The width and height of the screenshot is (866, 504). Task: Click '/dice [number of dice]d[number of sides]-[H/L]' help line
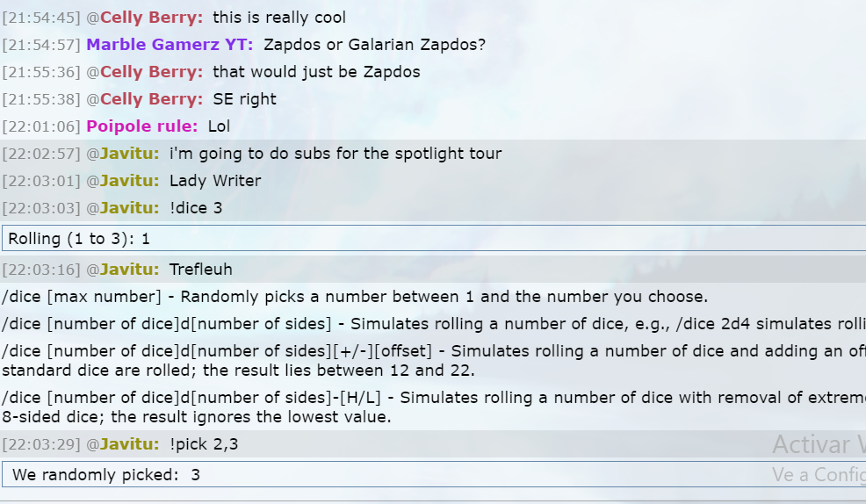tap(434, 407)
